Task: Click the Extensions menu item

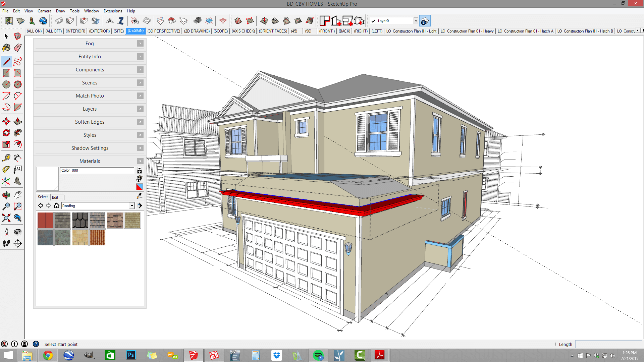Action: [112, 11]
